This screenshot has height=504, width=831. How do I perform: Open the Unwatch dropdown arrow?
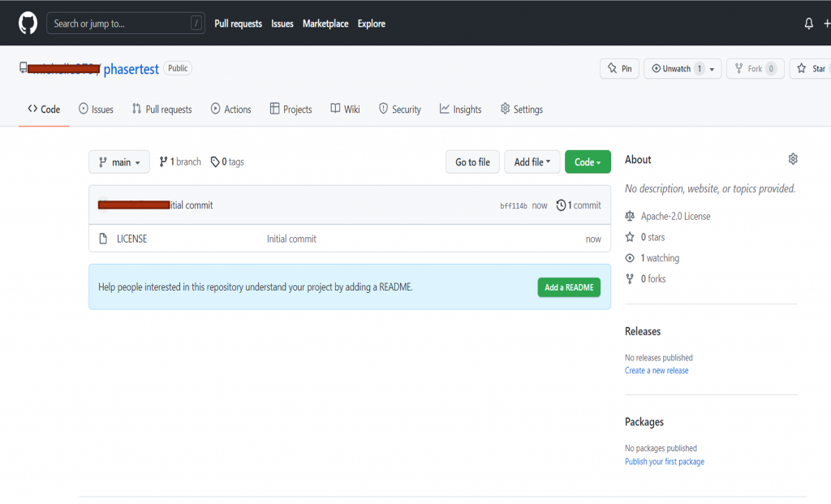tap(712, 69)
